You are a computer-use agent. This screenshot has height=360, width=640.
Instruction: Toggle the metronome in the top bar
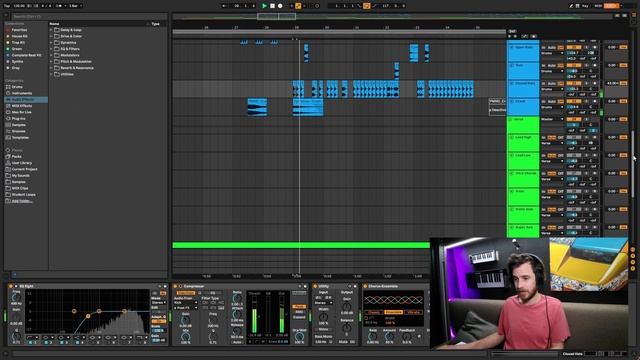click(58, 6)
